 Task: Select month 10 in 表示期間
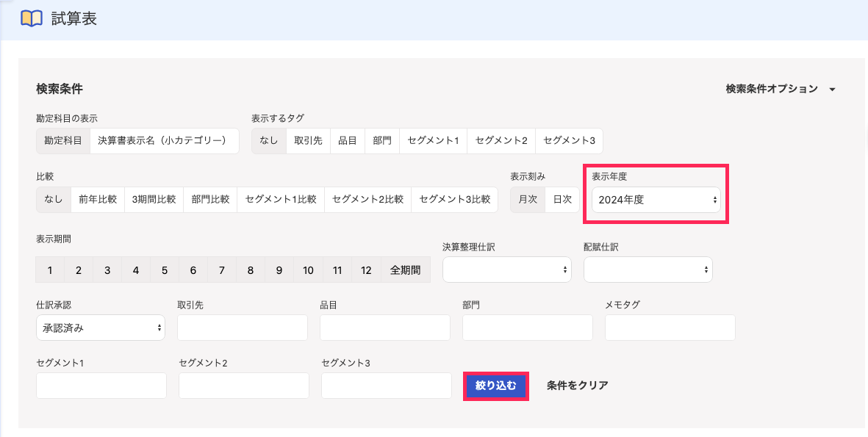pyautogui.click(x=309, y=270)
